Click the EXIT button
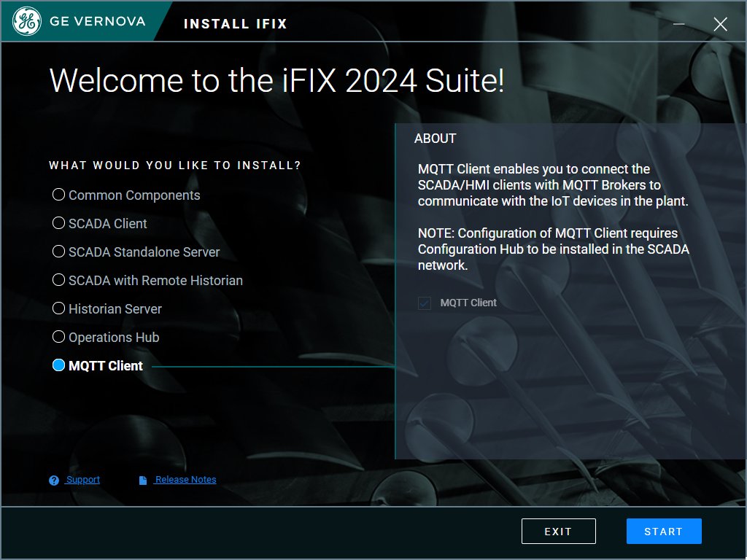This screenshot has height=560, width=747. [x=558, y=531]
